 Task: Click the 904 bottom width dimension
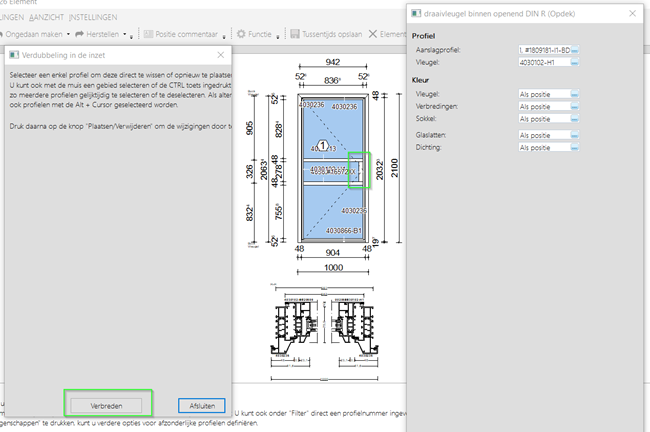tap(332, 252)
